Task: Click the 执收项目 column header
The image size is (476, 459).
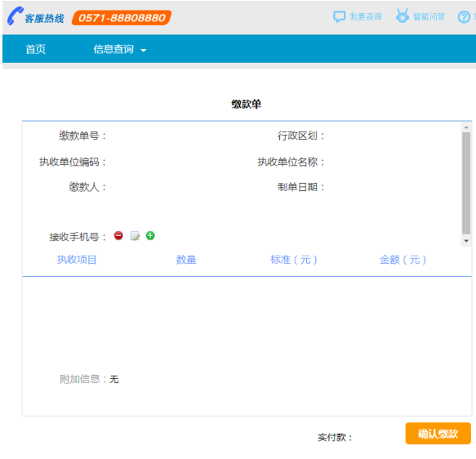Action: pyautogui.click(x=77, y=260)
